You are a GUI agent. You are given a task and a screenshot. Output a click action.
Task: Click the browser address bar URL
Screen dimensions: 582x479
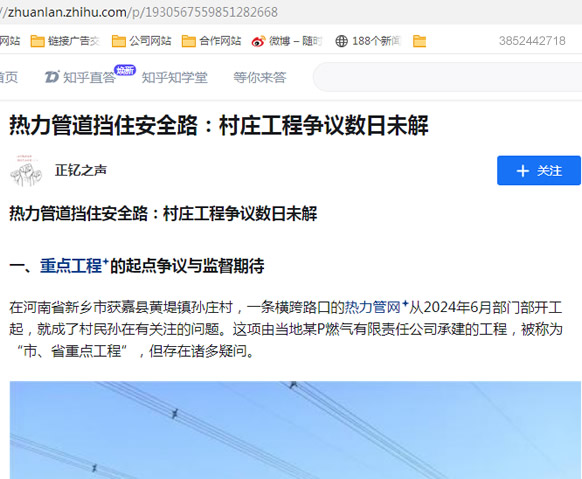point(139,12)
